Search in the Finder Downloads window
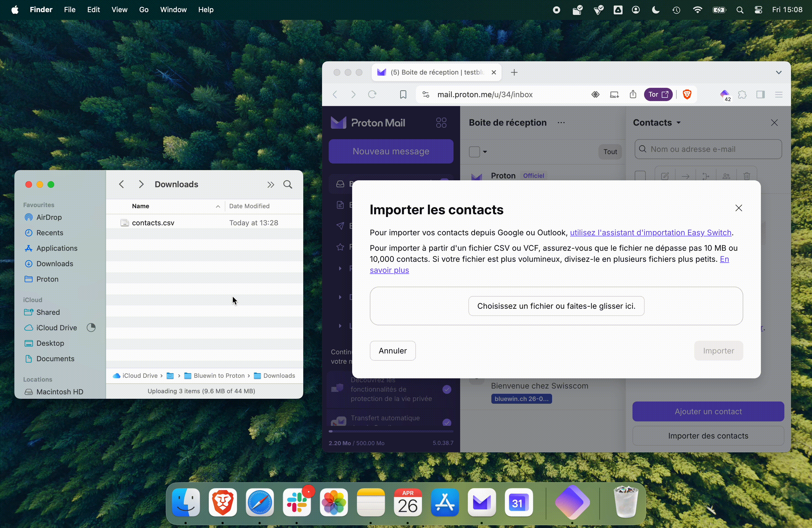Screen dimensions: 812x528 click(288, 184)
